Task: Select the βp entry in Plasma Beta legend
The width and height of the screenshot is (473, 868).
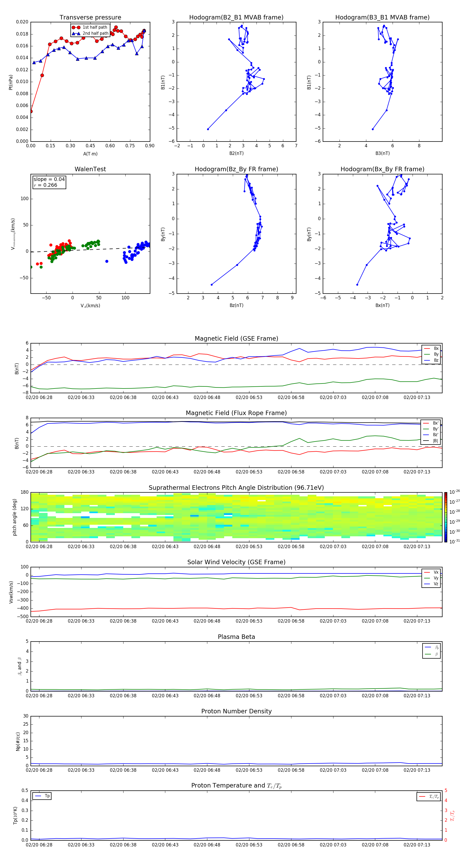Action: coord(431,647)
